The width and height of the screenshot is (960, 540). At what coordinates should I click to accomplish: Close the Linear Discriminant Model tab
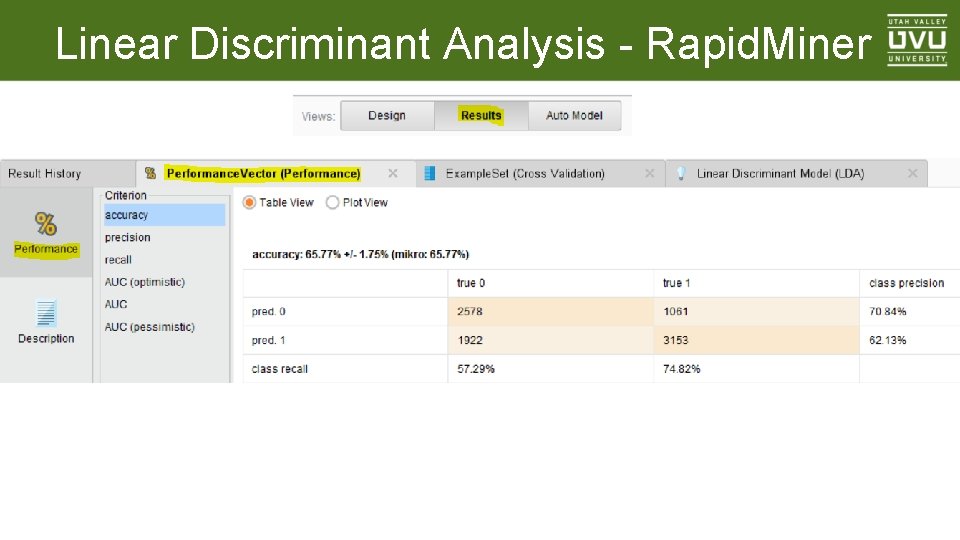(912, 173)
